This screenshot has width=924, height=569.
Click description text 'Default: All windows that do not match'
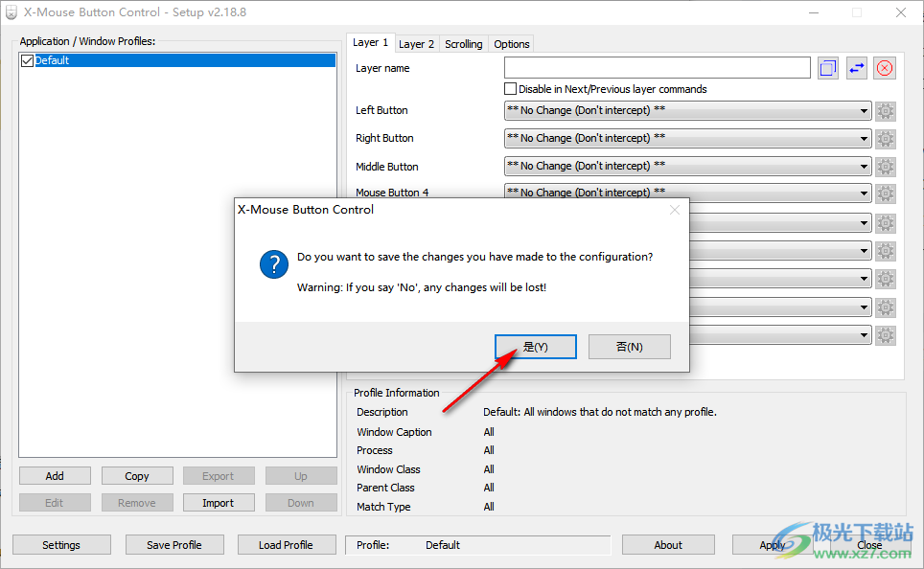pos(600,412)
